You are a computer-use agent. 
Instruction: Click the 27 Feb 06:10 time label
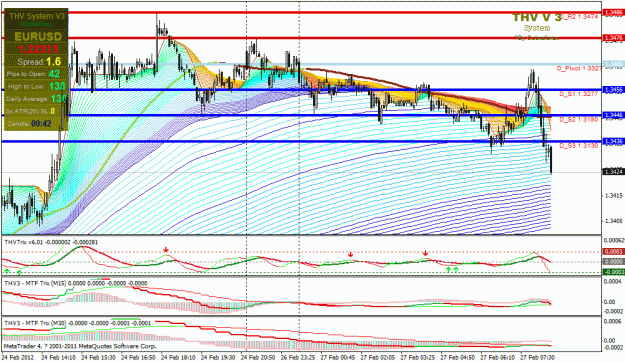497,358
